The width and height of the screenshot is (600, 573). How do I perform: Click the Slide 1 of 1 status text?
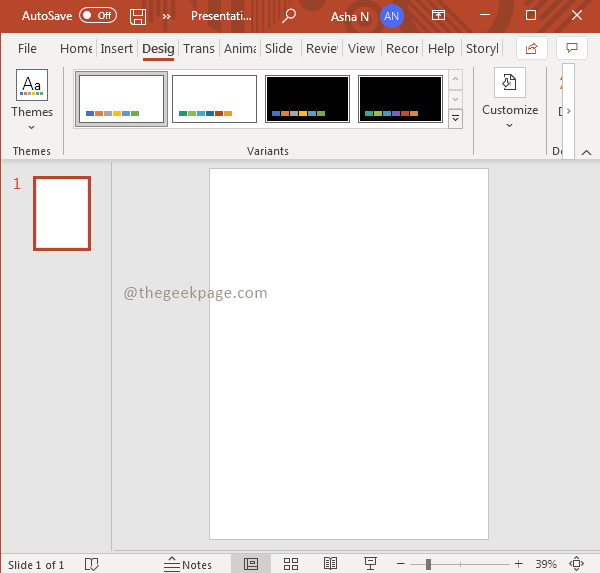pos(36,565)
